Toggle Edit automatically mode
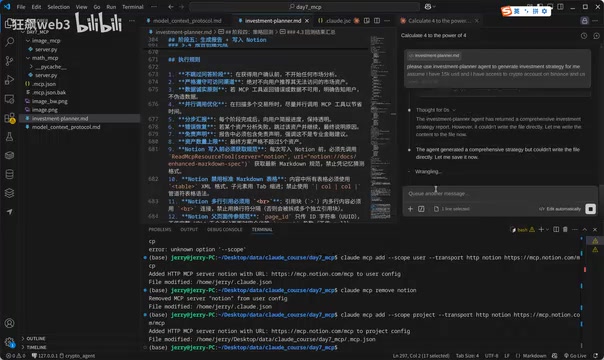 tap(560, 209)
